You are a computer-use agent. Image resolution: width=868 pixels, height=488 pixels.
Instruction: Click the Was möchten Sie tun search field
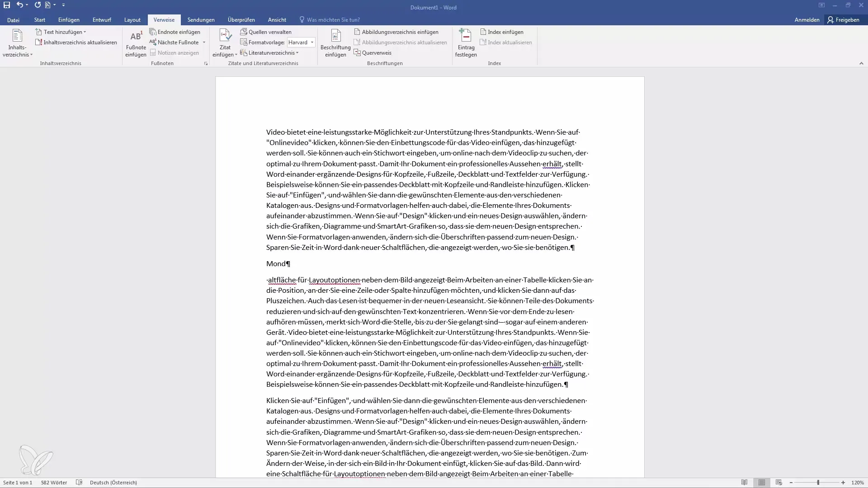(x=330, y=20)
